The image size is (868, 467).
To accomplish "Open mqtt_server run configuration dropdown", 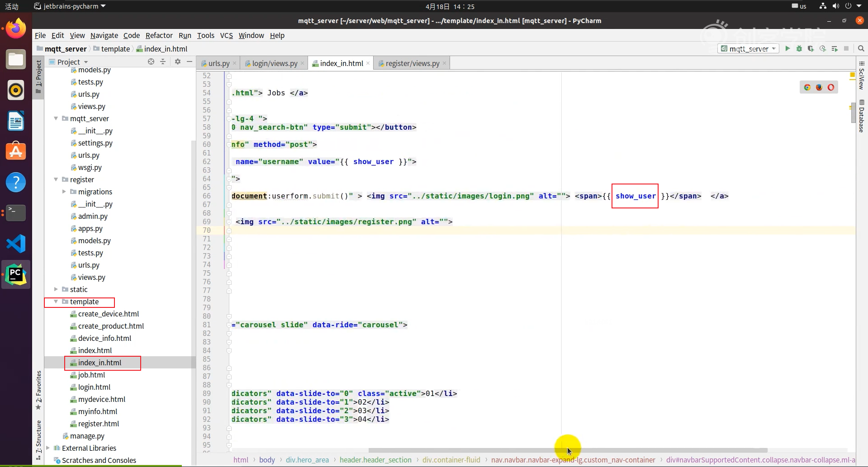I will click(x=748, y=48).
